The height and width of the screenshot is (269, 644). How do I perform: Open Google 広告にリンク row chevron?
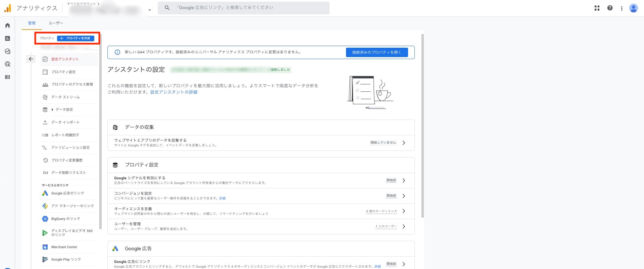tap(404, 264)
